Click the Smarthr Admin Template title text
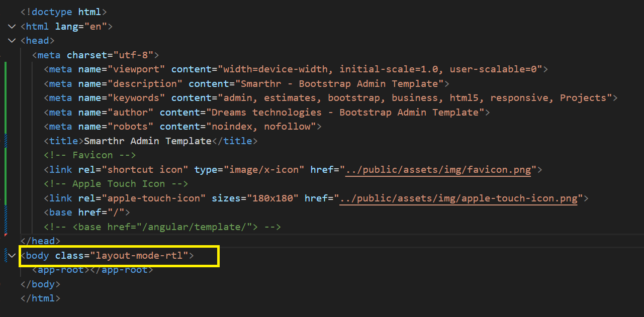This screenshot has width=644, height=317. (x=148, y=141)
